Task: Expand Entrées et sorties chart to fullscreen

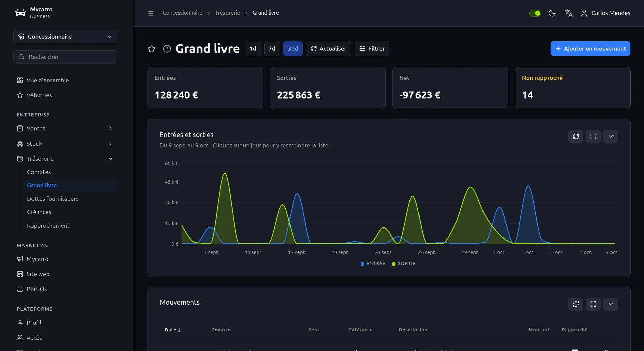Action: point(593,136)
